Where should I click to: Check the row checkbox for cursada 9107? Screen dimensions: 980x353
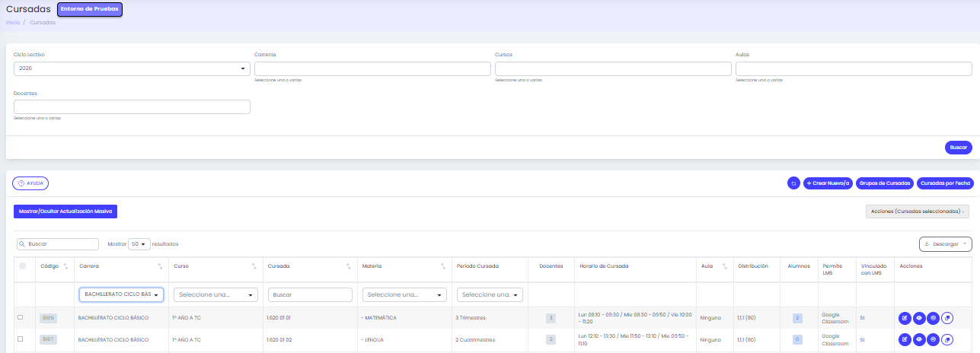click(21, 339)
